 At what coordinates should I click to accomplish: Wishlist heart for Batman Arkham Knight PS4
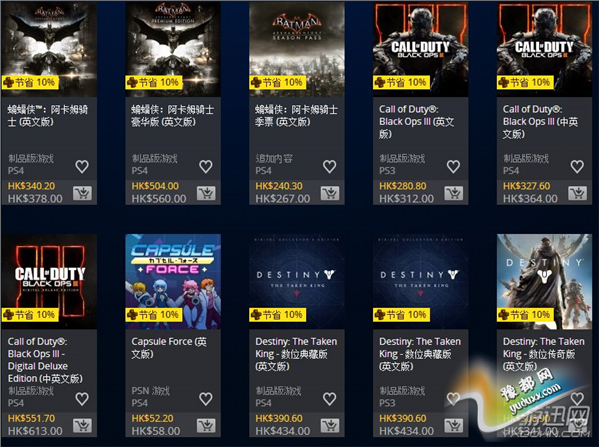tap(82, 167)
